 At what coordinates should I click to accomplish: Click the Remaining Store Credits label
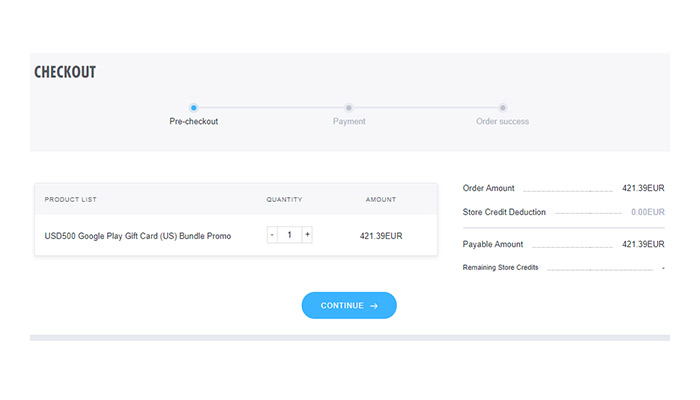500,267
